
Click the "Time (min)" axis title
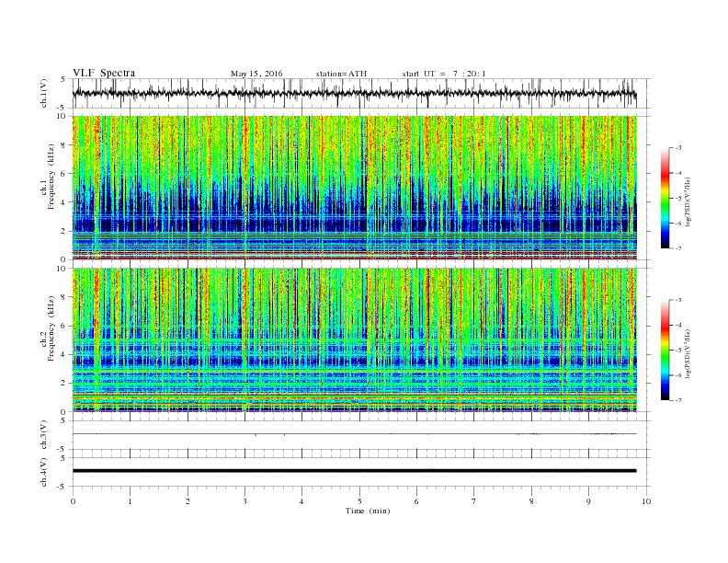[368, 511]
